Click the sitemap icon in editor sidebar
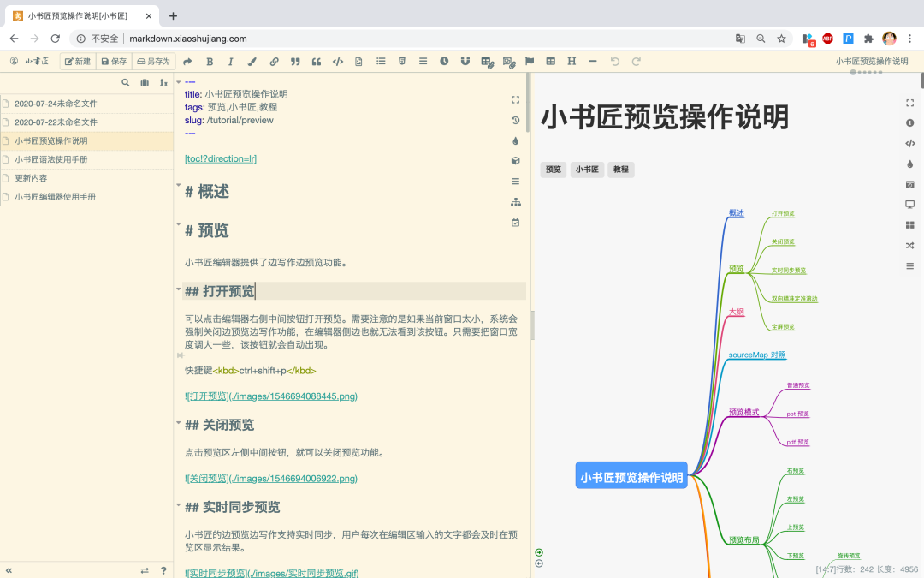The height and width of the screenshot is (578, 924). 515,202
